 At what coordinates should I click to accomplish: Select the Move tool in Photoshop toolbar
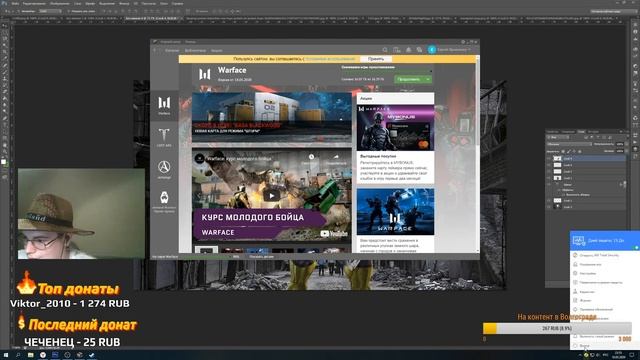pyautogui.click(x=5, y=25)
